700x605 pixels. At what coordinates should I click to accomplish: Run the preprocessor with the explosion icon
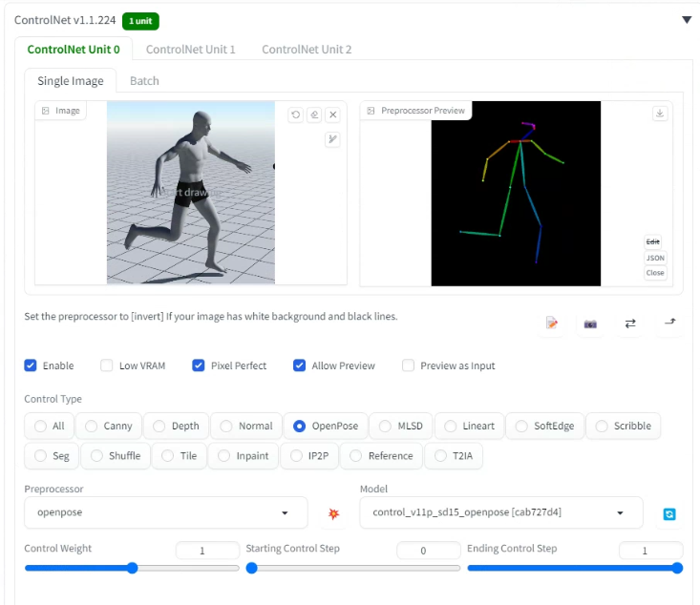click(333, 513)
